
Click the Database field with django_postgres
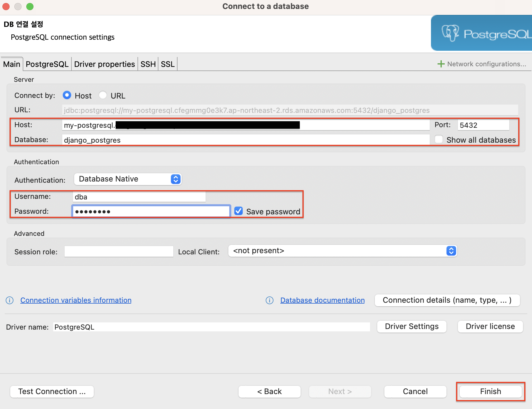[246, 140]
